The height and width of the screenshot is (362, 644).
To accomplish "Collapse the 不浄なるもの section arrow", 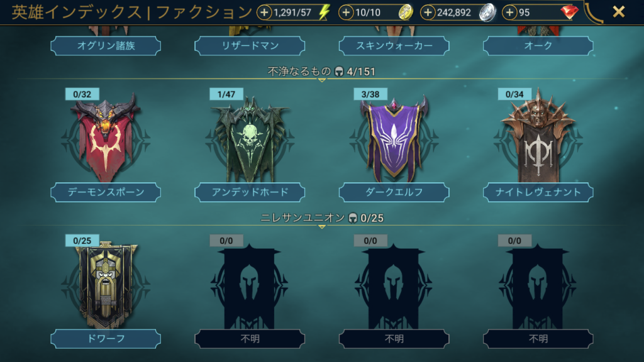I will click(322, 80).
